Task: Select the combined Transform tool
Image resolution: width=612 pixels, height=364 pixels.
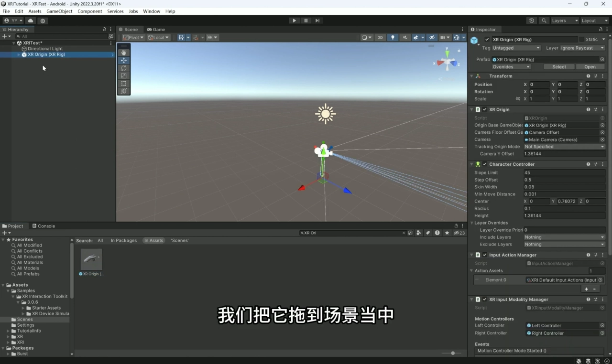Action: coord(124,91)
